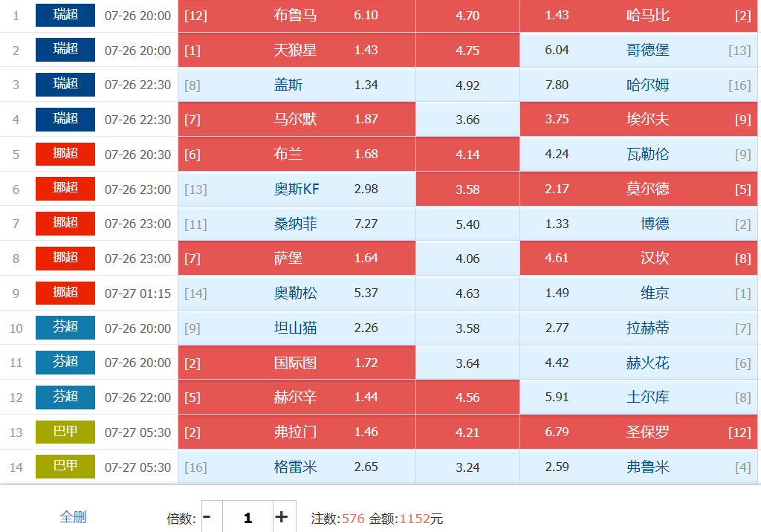Toggle home win 布鲁马 6.10 in row 1
The height and width of the screenshot is (532, 761).
coord(297,16)
